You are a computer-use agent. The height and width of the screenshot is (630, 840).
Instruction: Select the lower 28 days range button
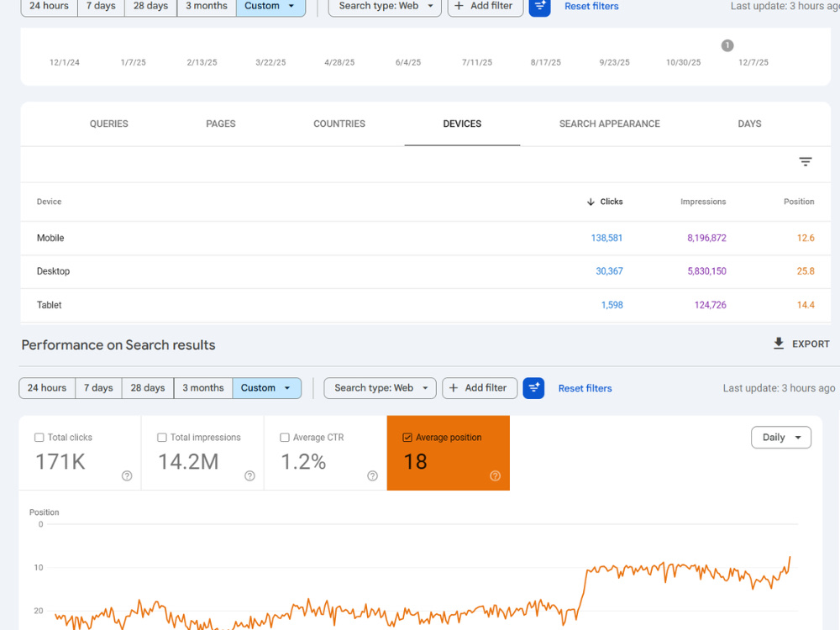pos(148,388)
